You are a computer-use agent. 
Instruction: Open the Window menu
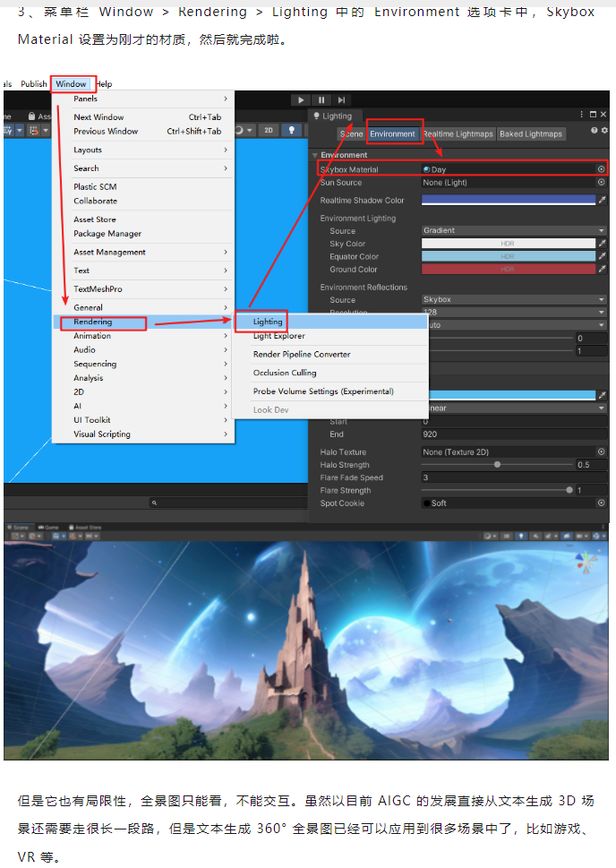coord(71,84)
